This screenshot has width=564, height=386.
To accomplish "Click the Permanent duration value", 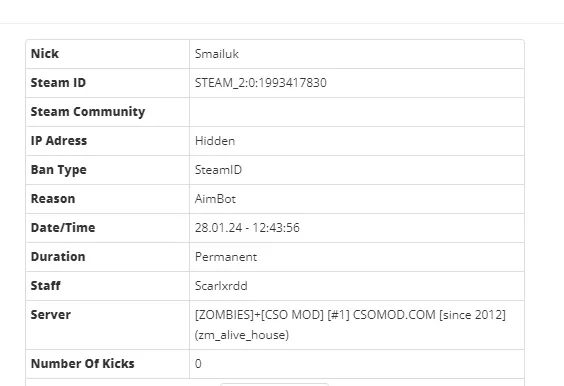I will [x=226, y=257].
